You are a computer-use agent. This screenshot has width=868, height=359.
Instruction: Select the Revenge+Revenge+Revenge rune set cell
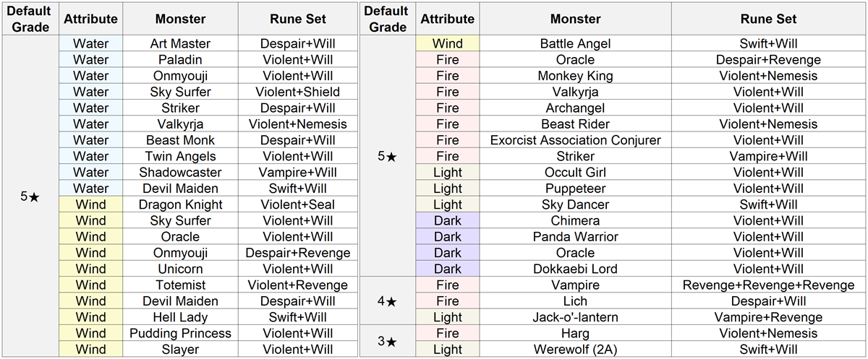[768, 285]
